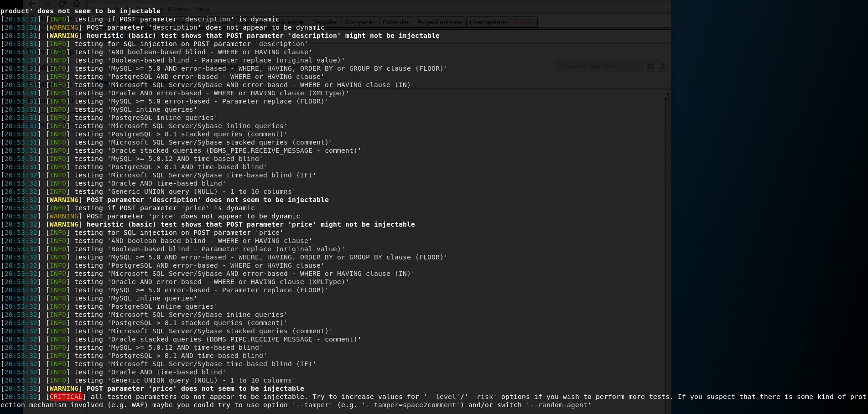868x414 pixels.
Task: Click "testing for SQL injection on POST parameter 'description'"
Action: [x=191, y=44]
